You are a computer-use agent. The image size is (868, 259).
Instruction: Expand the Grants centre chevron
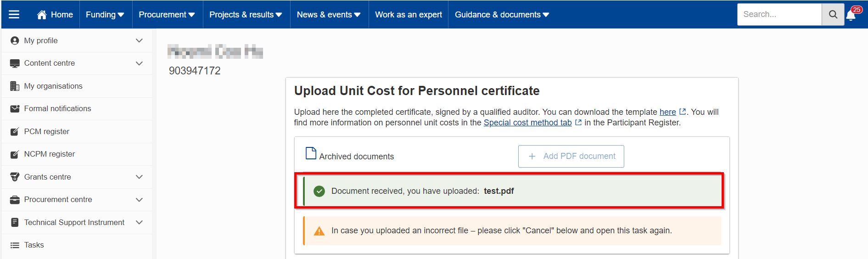click(x=139, y=177)
